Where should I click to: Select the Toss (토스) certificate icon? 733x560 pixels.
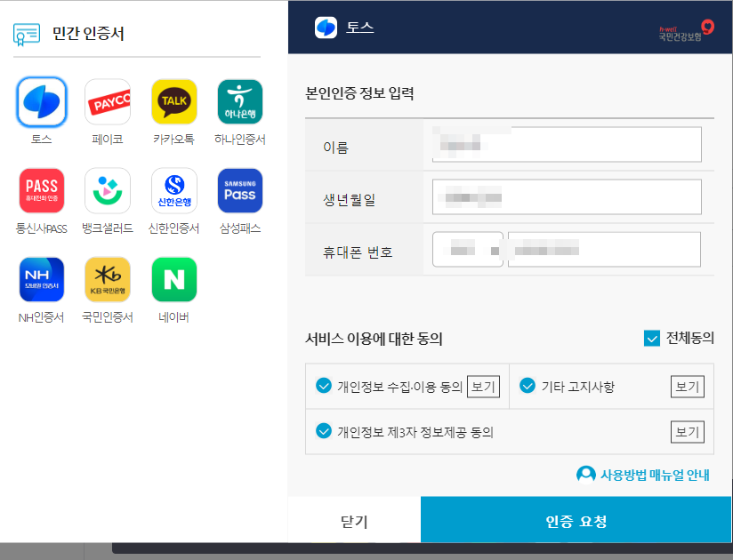click(42, 102)
